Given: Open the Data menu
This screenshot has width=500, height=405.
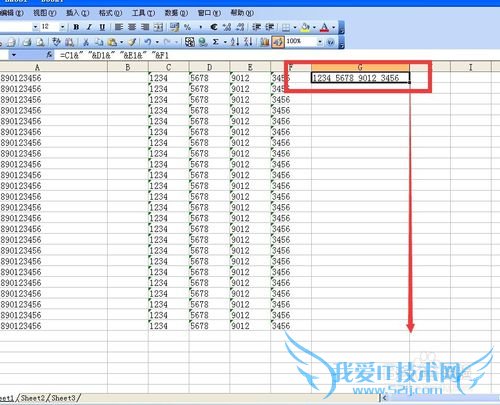Looking at the screenshot, I should 176,13.
